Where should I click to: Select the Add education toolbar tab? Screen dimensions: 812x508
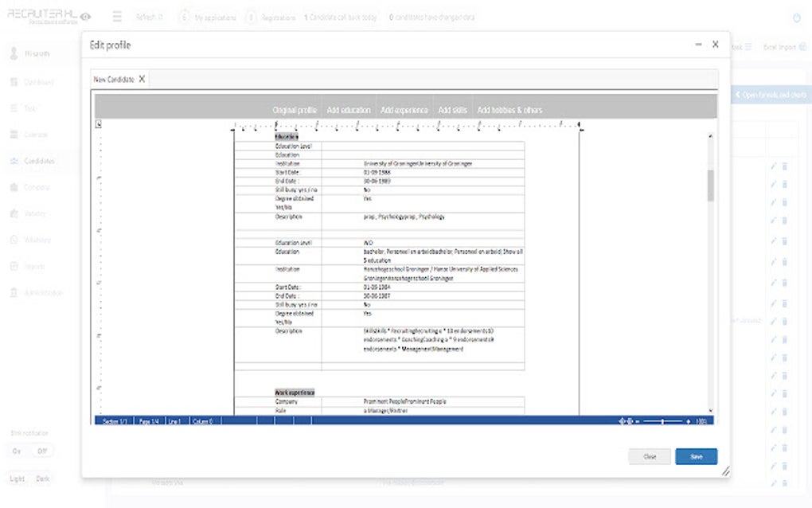point(349,110)
